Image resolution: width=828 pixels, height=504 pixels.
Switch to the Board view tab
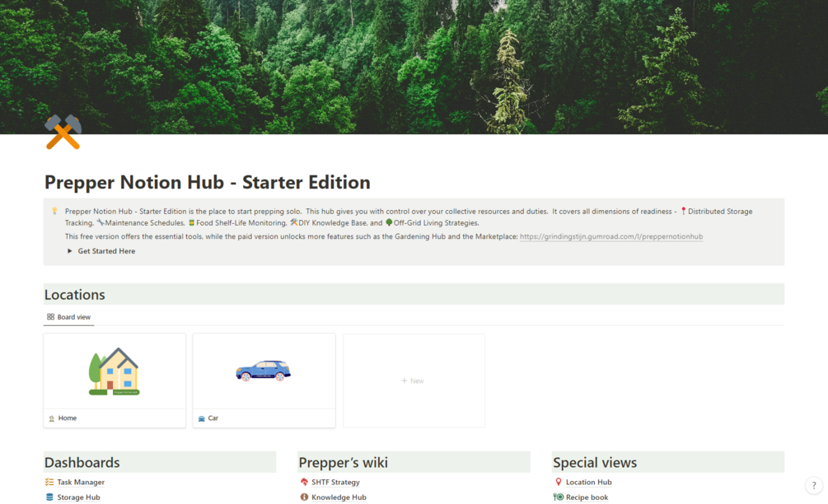pos(73,317)
